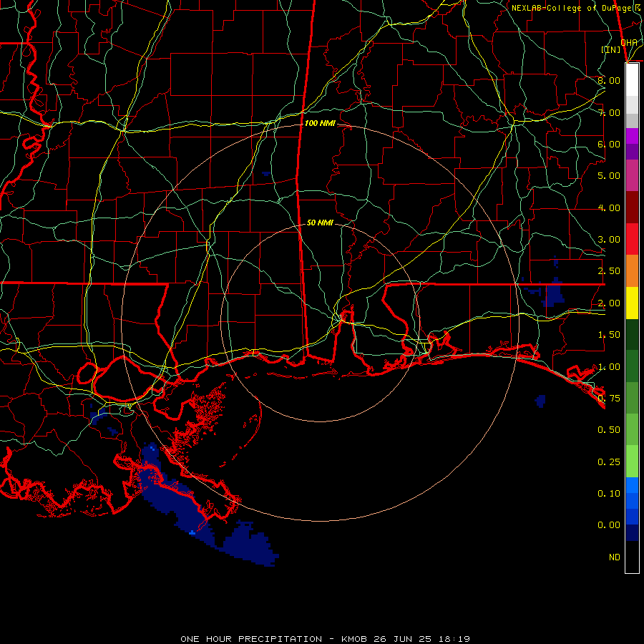Click the OHA product label
This screenshot has height=644, width=644.
tap(629, 42)
